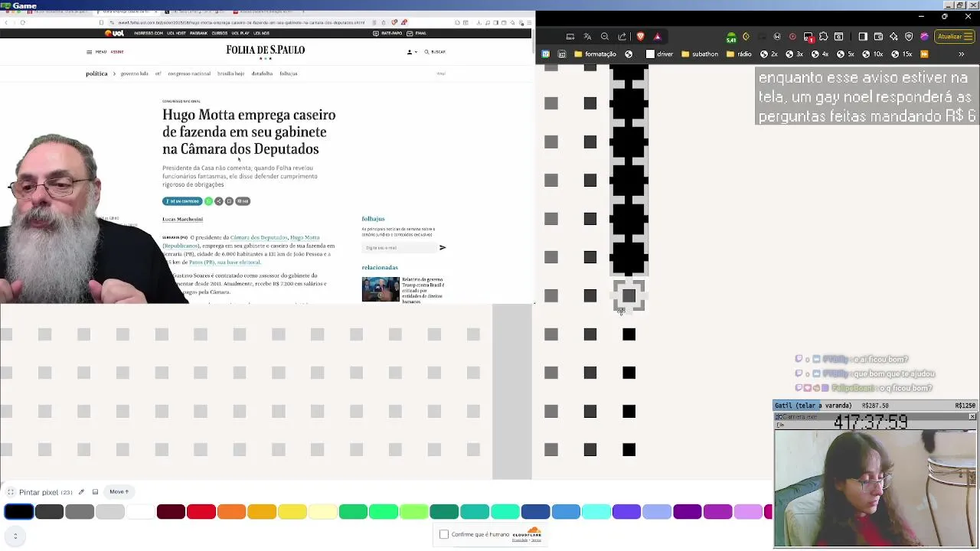Click the 15x bookmark
Viewport: 980px width, 551px height.
tap(902, 54)
